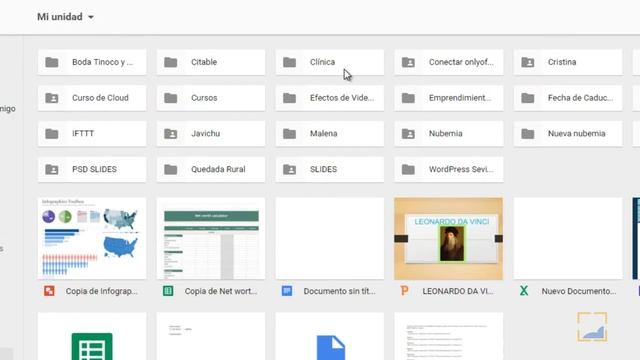Click the Nuevo Documento... file name
The image size is (640, 360).
[579, 291]
